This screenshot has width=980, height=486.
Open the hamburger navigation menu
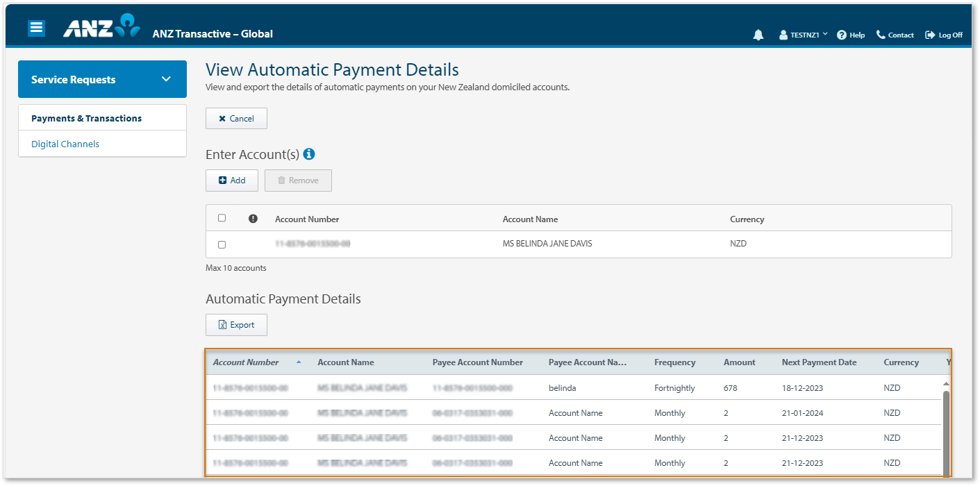point(36,28)
